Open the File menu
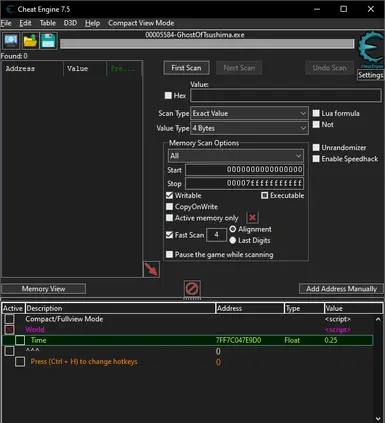 click(6, 23)
